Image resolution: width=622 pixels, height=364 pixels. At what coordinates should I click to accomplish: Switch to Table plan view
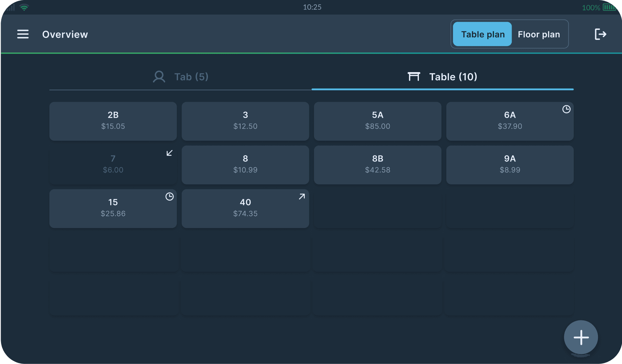482,34
